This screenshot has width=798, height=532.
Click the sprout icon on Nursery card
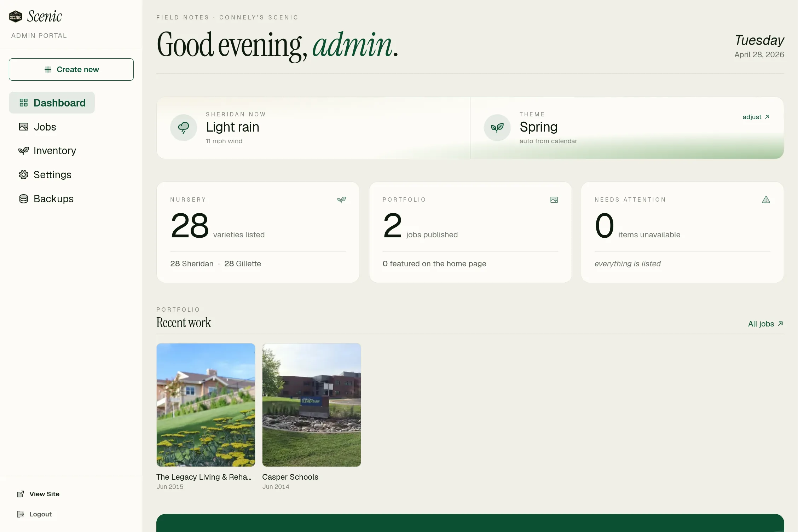coord(342,200)
